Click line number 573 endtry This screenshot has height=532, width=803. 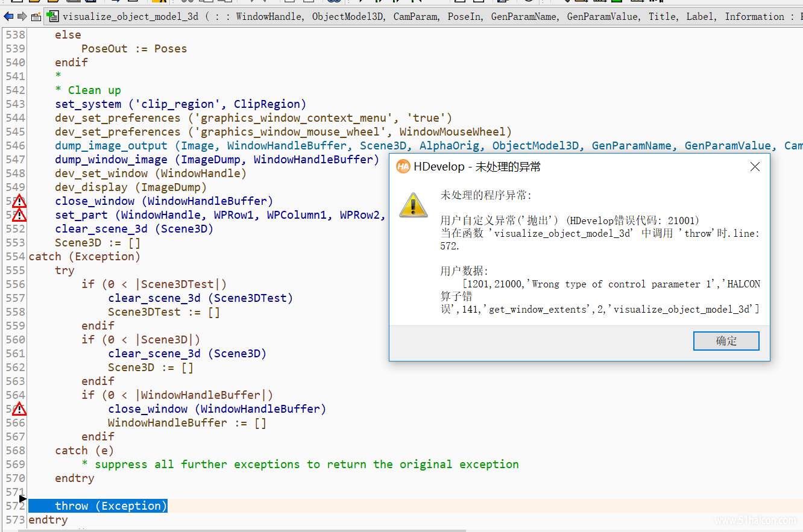[x=16, y=520]
